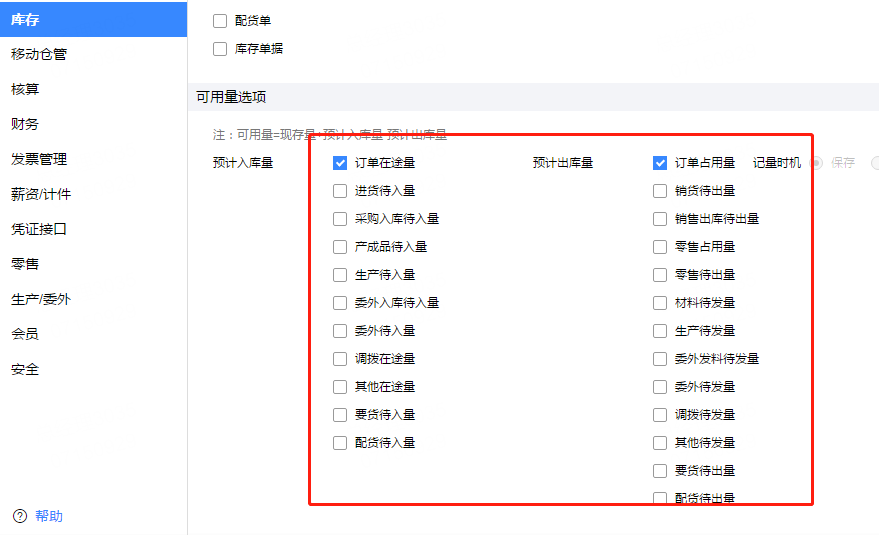Screen dimensions: 879x535
Task: Select the 库存 sidebar menu item
Action: point(94,20)
